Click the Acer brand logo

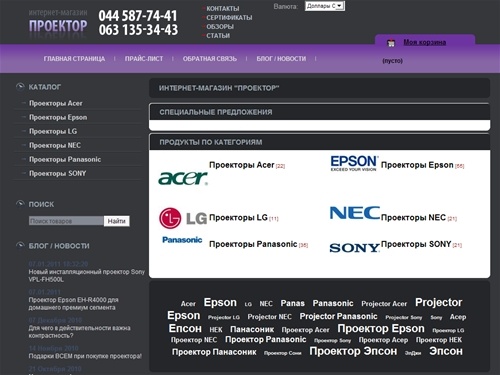183,178
